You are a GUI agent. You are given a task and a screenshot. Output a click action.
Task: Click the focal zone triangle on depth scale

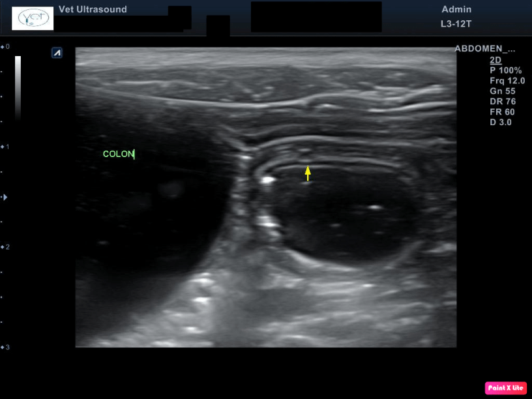(6, 196)
